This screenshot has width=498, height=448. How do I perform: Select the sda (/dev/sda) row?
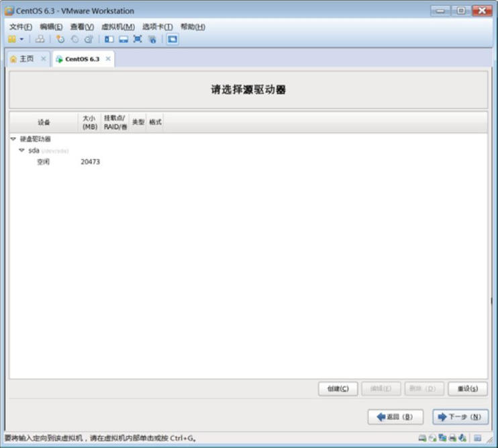tap(249, 150)
